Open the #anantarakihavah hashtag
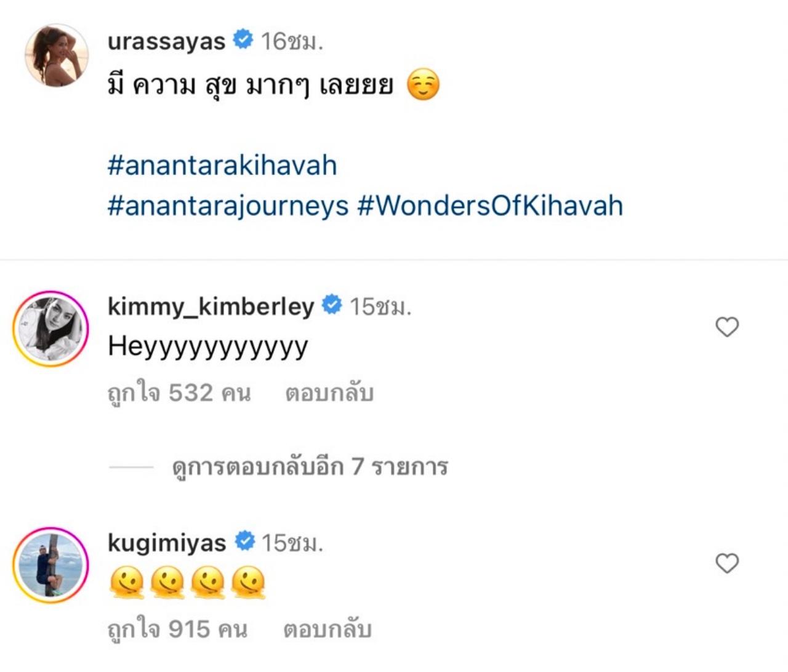Screen dimensions: 788x672 click(222, 166)
